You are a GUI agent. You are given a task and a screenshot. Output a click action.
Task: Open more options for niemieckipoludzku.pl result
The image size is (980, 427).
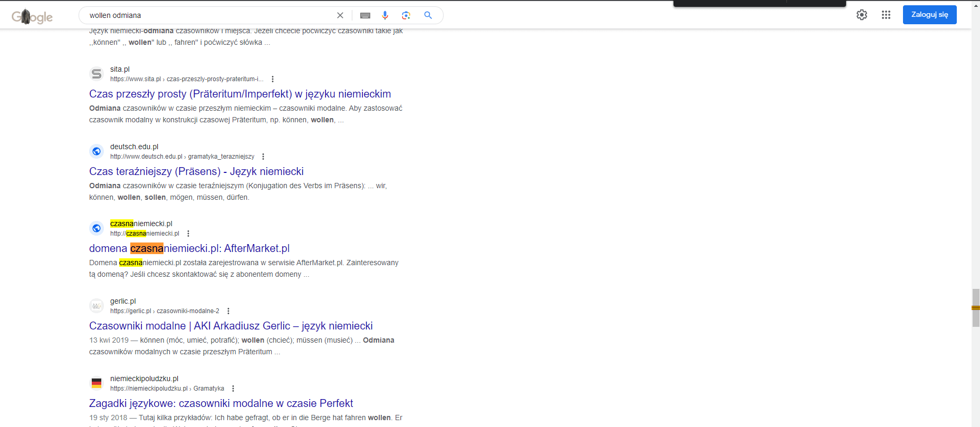233,389
